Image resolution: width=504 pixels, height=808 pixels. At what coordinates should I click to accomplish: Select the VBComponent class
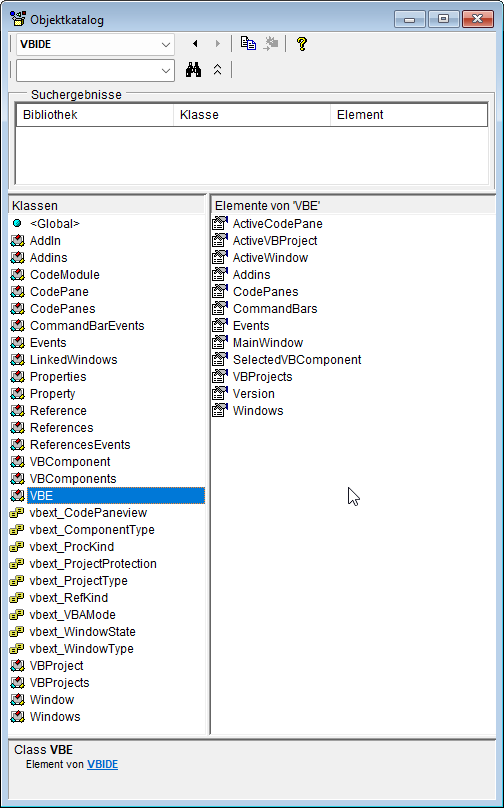[x=70, y=462]
